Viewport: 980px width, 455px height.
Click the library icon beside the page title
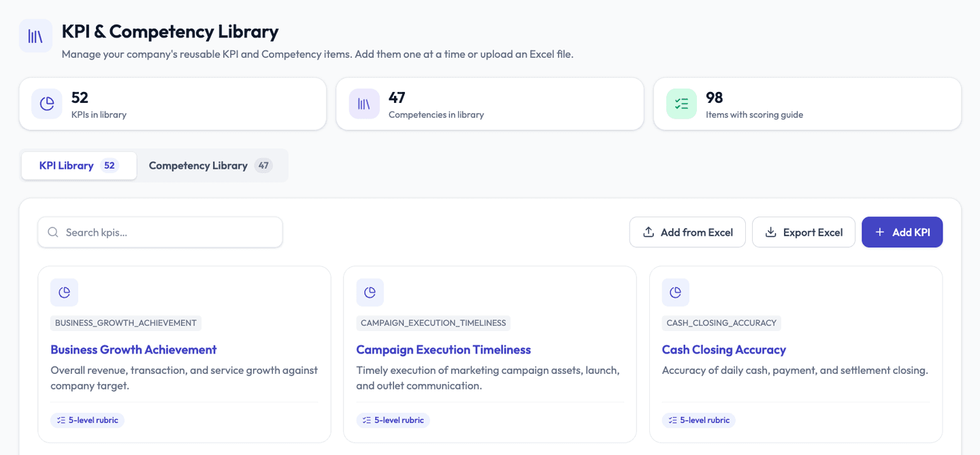[x=35, y=36]
